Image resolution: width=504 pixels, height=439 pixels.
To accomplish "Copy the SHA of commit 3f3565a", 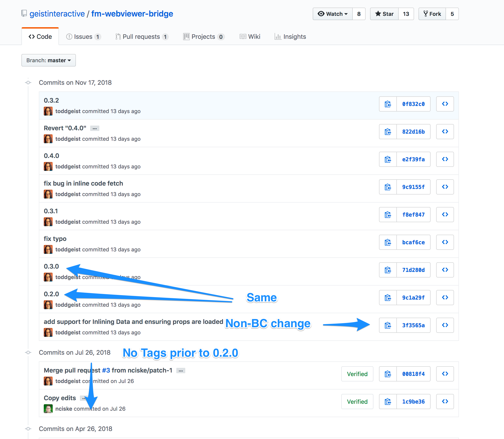I will (387, 325).
